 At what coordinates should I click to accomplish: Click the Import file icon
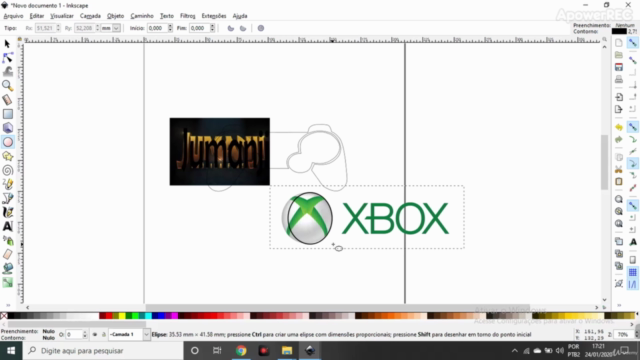[x=619, y=97]
